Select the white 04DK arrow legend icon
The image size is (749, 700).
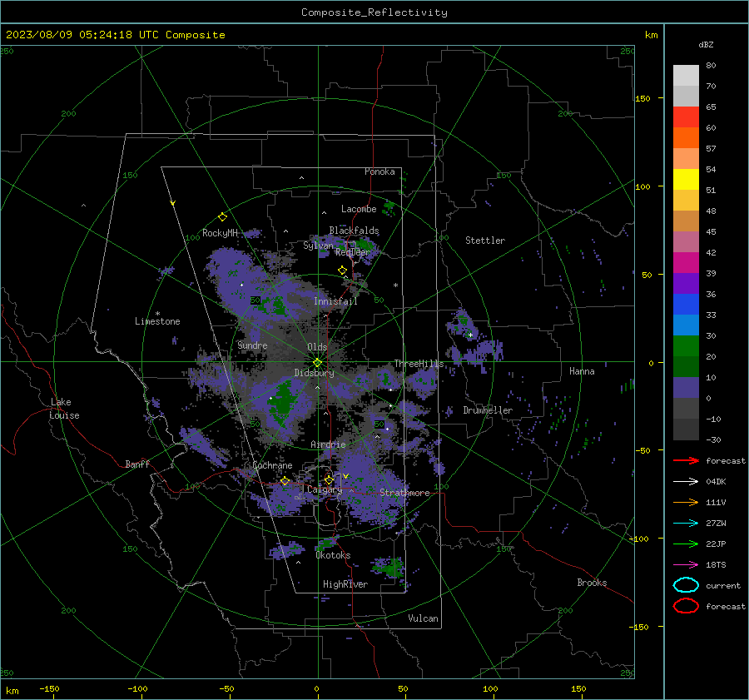[x=686, y=482]
